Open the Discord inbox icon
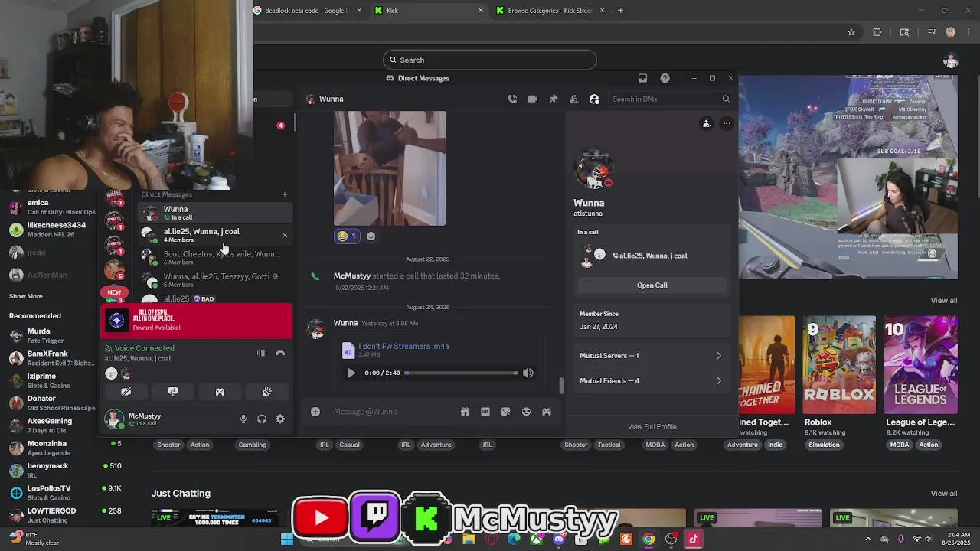 [x=642, y=78]
